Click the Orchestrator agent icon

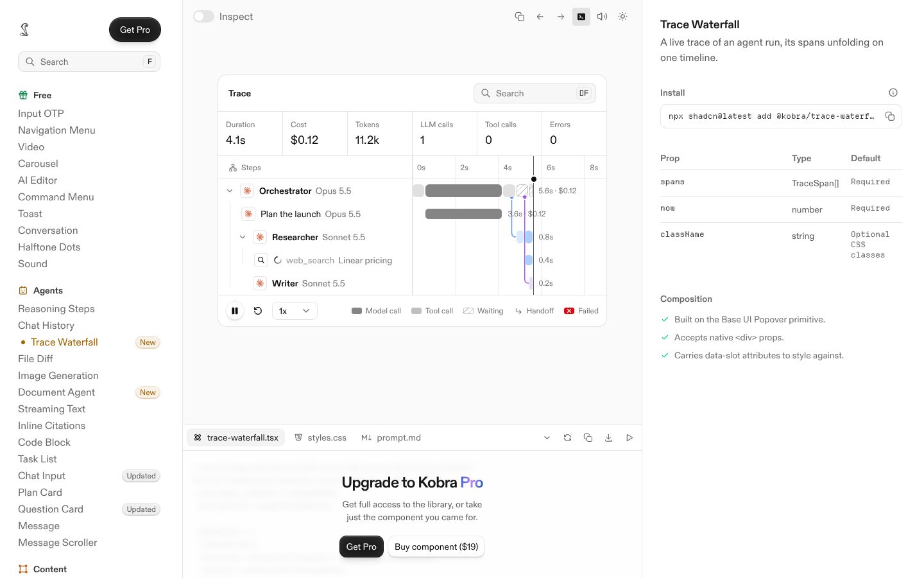pos(247,191)
